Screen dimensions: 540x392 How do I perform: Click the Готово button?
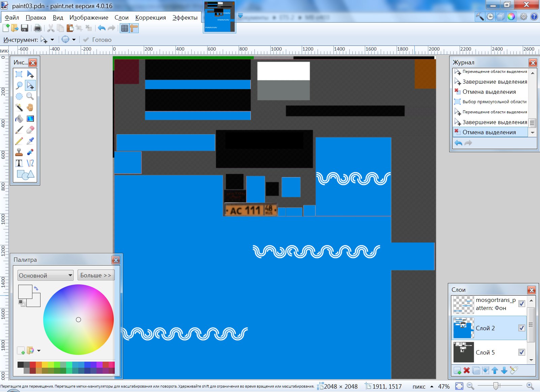[x=98, y=40]
